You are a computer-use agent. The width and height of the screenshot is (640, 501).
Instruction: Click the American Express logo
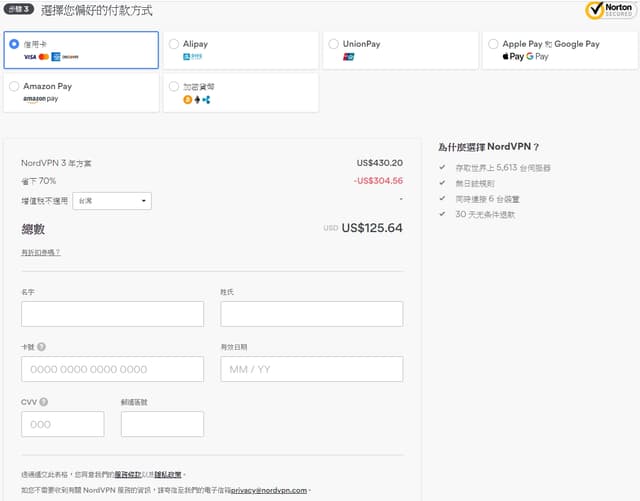tap(56, 57)
